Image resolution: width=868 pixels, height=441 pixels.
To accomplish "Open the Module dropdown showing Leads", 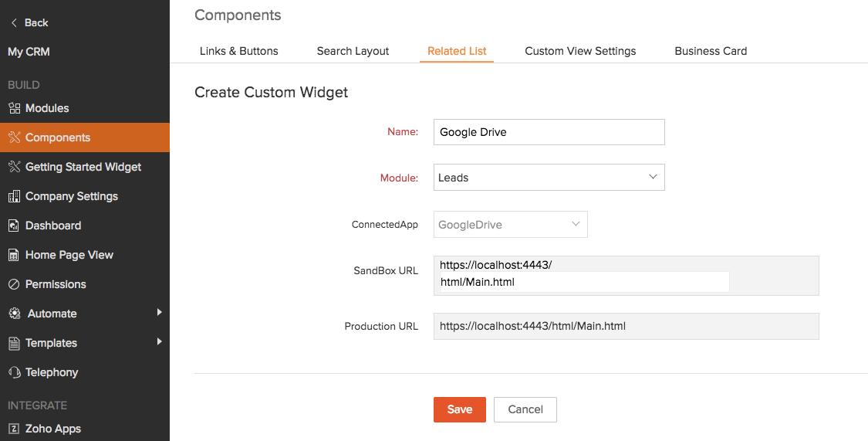I will 549,177.
